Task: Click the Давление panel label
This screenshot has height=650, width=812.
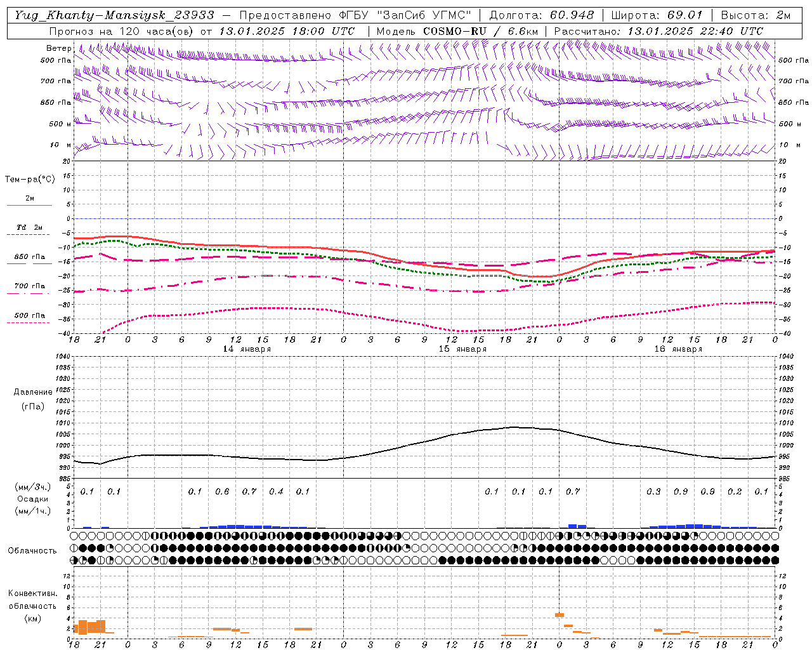Action: coord(33,392)
